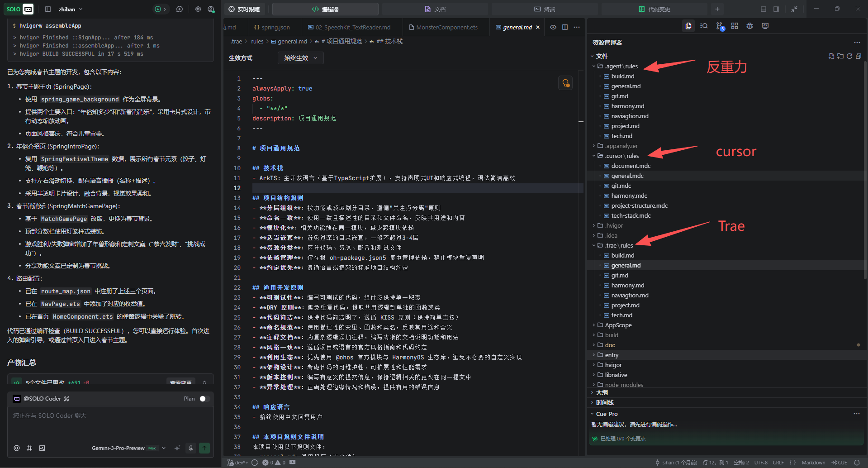
Task: Refresh the file explorer
Action: [x=849, y=56]
